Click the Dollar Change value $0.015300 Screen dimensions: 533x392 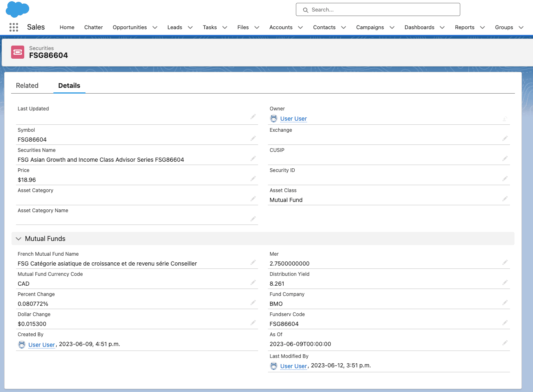tap(32, 324)
